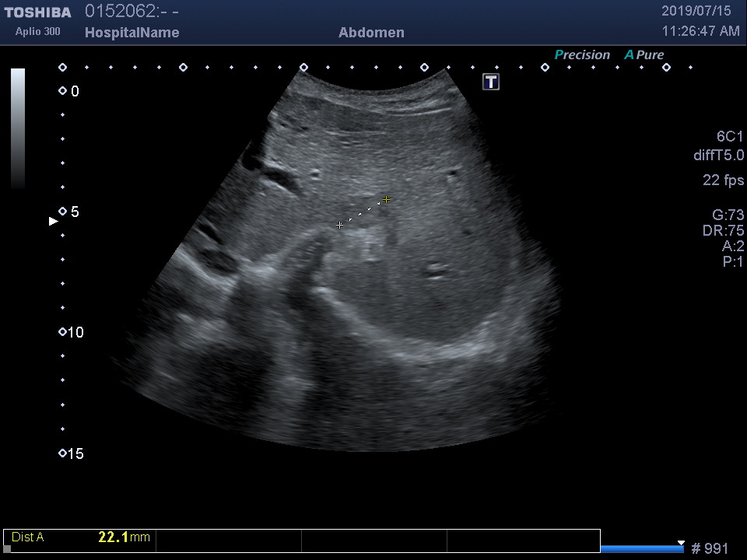Click the T probe orientation marker

491,82
